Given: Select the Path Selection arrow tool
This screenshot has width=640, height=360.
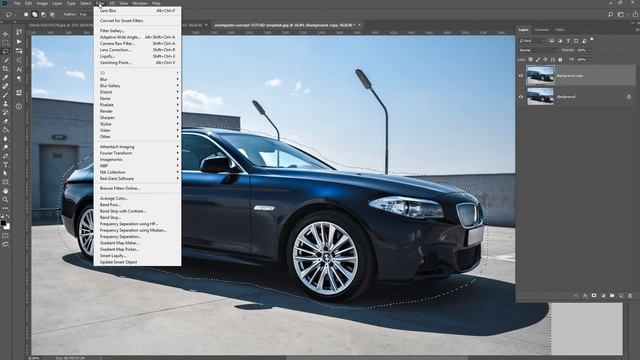Looking at the screenshot, I should coord(5,173).
